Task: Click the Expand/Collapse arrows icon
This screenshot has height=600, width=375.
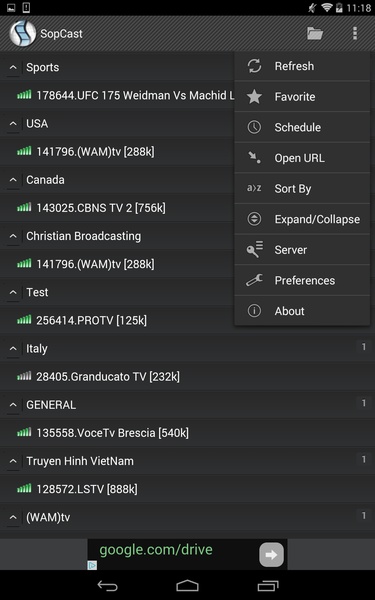Action: coord(254,219)
